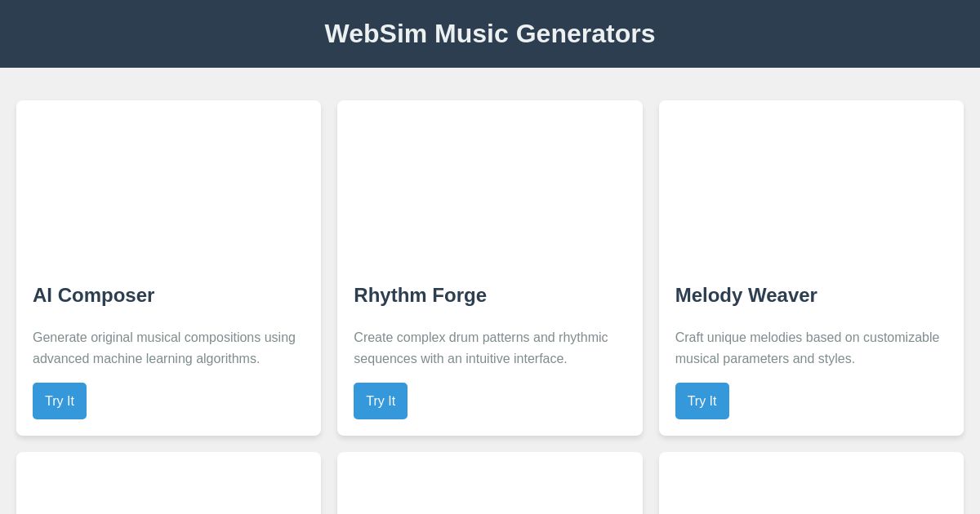Viewport: 980px width, 514px height.
Task: Click the Melody Weaver description text
Action: point(807,348)
